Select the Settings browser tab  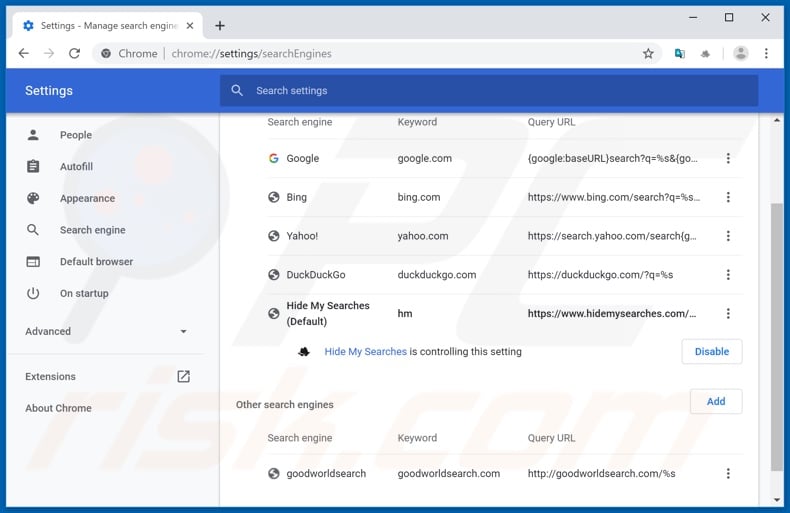click(x=108, y=26)
